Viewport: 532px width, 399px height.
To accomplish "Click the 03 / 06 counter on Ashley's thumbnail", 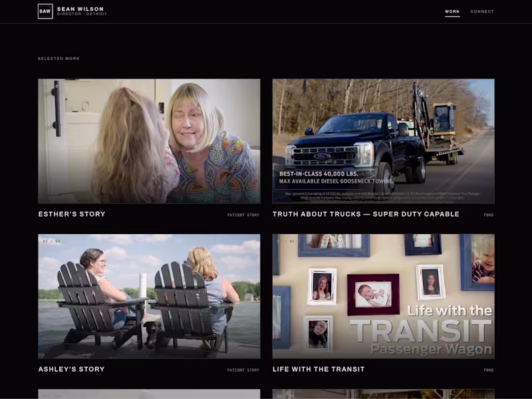I will (x=51, y=241).
